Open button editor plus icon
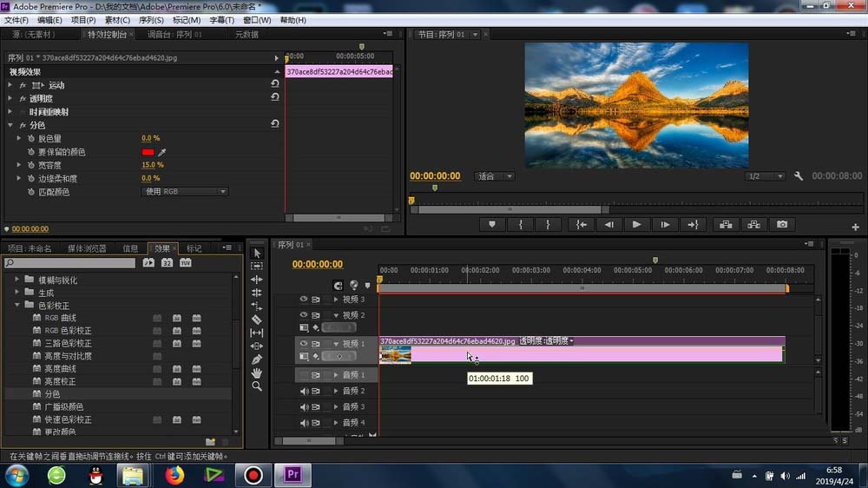Image resolution: width=868 pixels, height=488 pixels. (855, 228)
